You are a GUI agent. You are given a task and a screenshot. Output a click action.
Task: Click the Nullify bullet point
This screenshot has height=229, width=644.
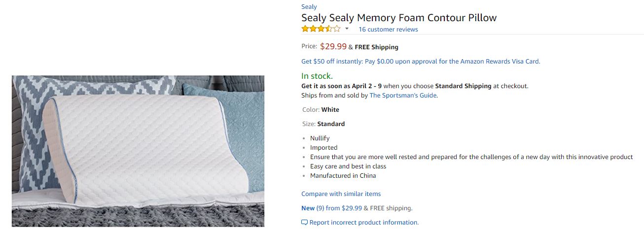(x=320, y=138)
